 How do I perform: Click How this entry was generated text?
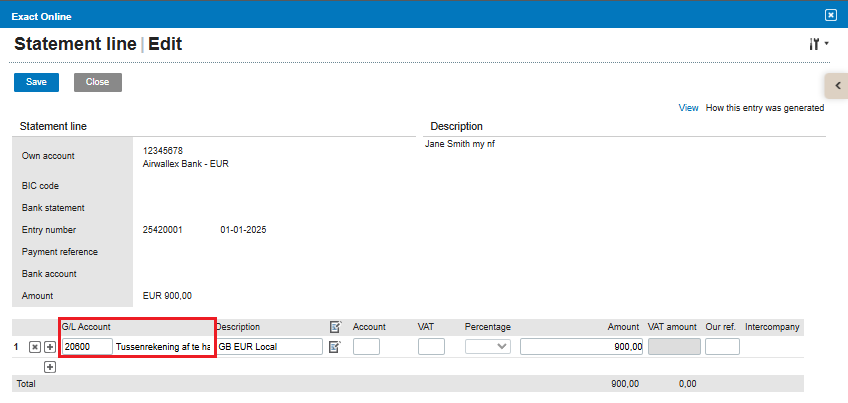[765, 108]
